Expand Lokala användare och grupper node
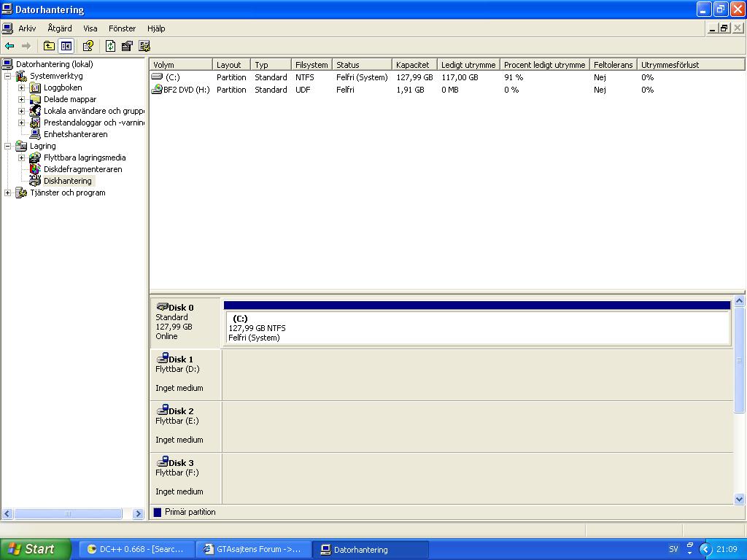Image resolution: width=747 pixels, height=560 pixels. point(21,111)
